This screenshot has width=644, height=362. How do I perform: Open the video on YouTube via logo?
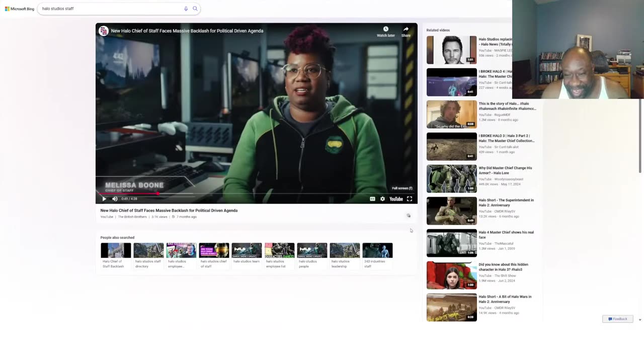click(396, 199)
